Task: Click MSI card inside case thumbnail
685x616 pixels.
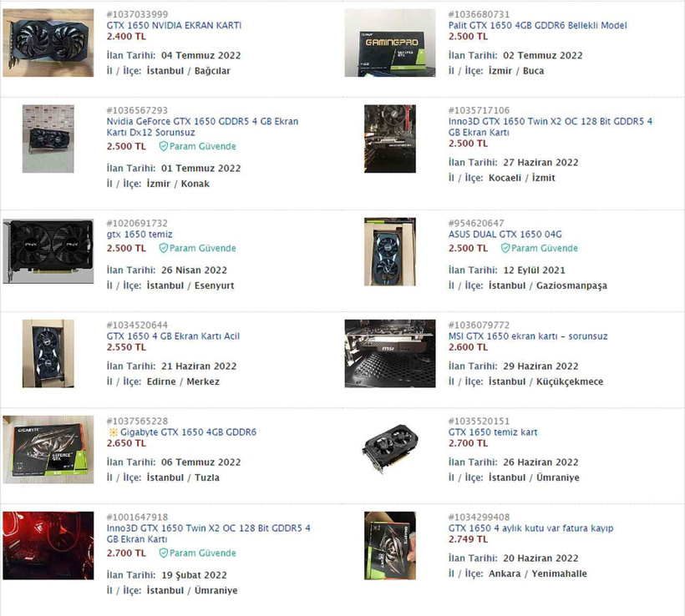Action: pyautogui.click(x=389, y=354)
